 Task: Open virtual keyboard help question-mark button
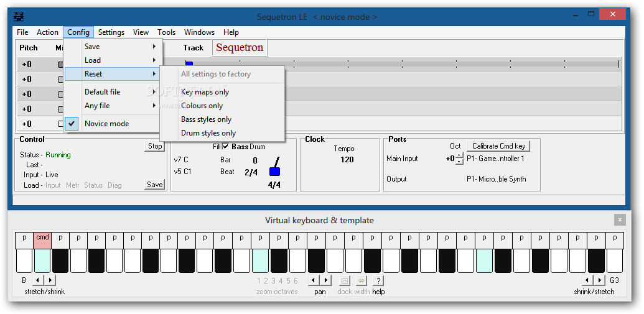click(x=378, y=281)
